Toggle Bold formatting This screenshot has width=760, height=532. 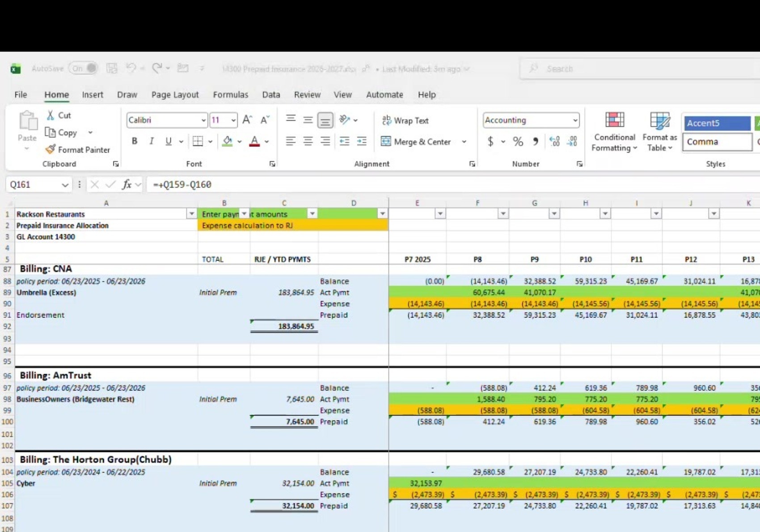[x=134, y=141]
